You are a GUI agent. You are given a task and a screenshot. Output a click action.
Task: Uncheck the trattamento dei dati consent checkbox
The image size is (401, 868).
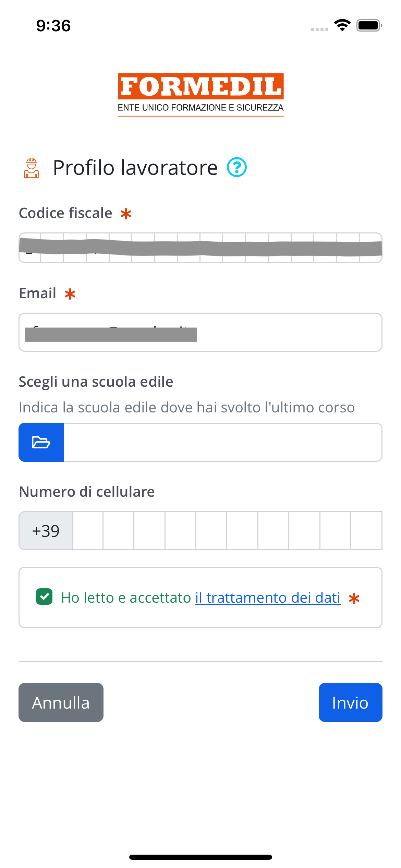[x=44, y=597]
